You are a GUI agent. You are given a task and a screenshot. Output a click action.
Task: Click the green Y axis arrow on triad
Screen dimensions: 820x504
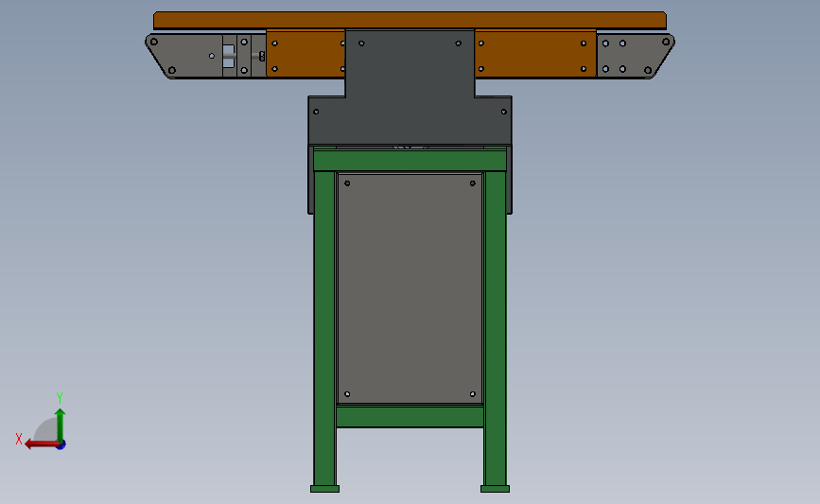pyautogui.click(x=61, y=425)
